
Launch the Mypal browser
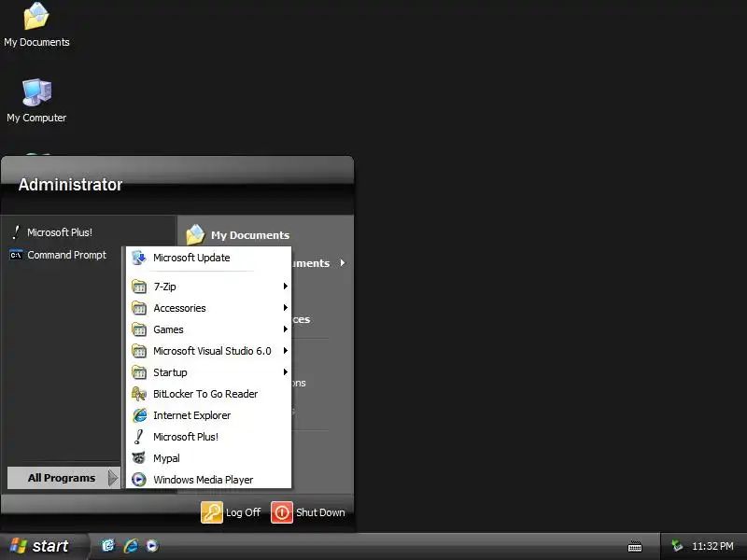click(208, 458)
